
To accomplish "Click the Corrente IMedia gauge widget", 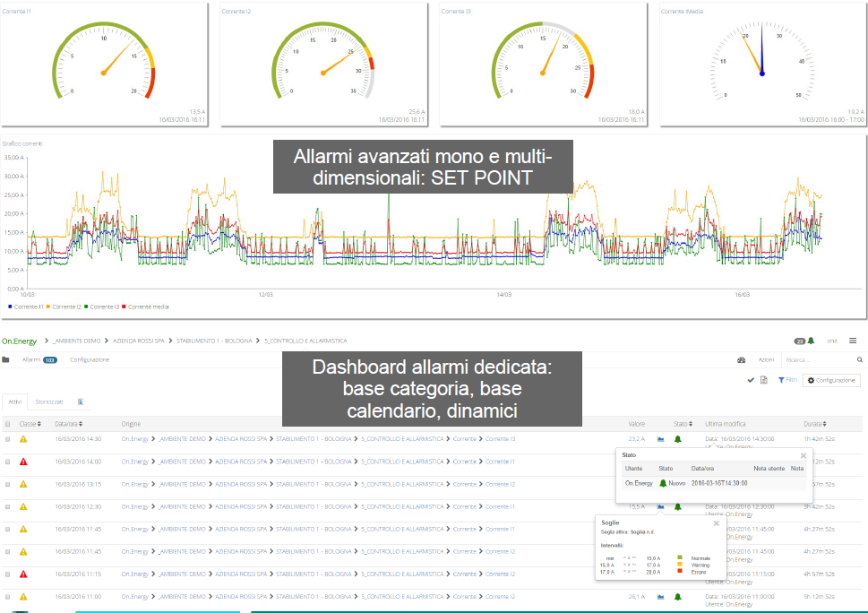I will click(762, 65).
